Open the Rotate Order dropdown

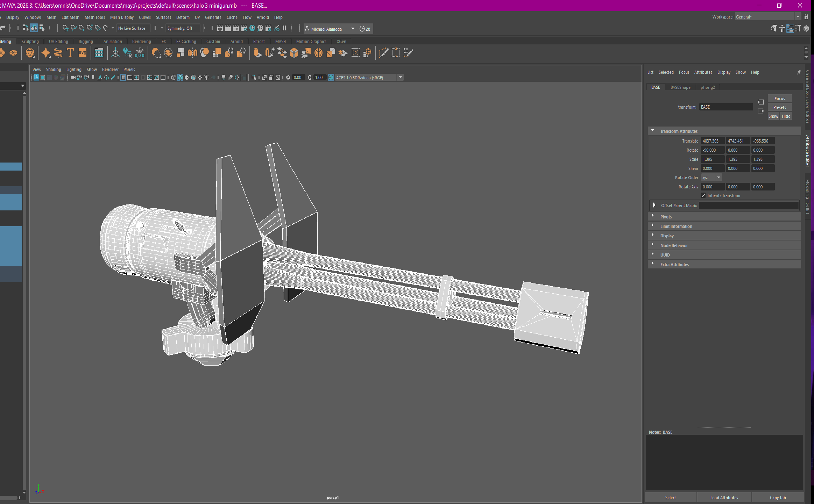(x=712, y=178)
